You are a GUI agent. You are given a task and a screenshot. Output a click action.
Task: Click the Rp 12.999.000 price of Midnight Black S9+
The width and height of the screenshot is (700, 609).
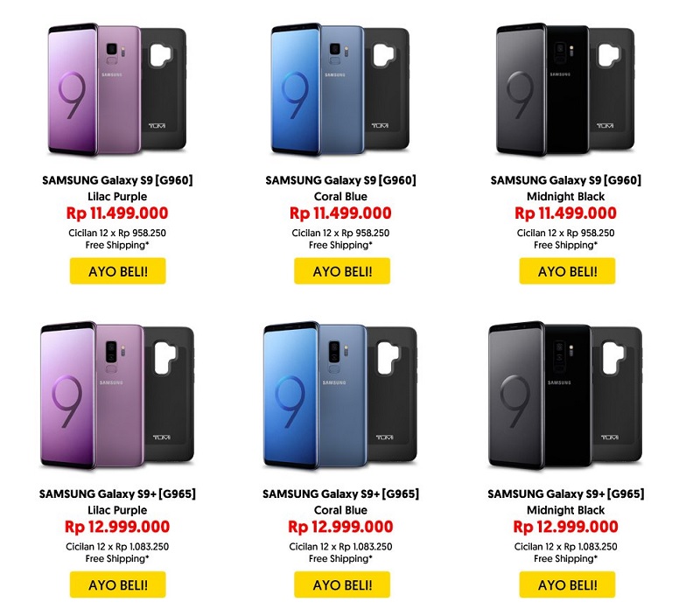click(565, 527)
